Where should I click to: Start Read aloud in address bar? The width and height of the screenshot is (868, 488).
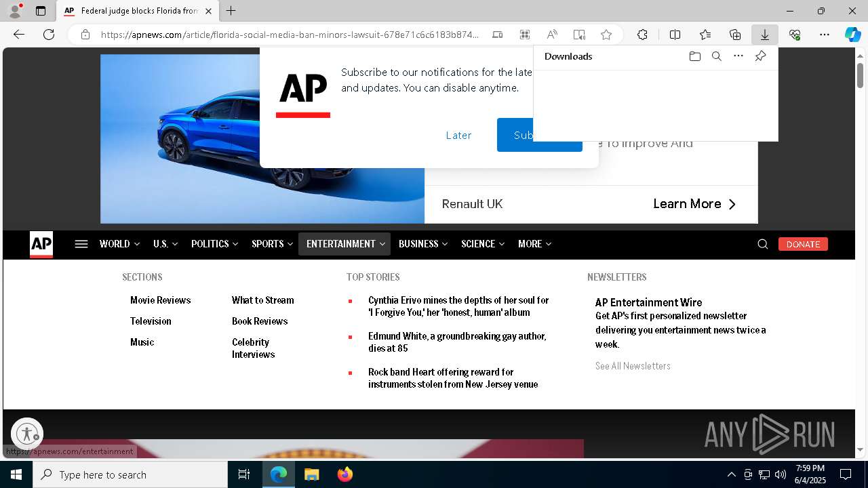click(x=552, y=35)
